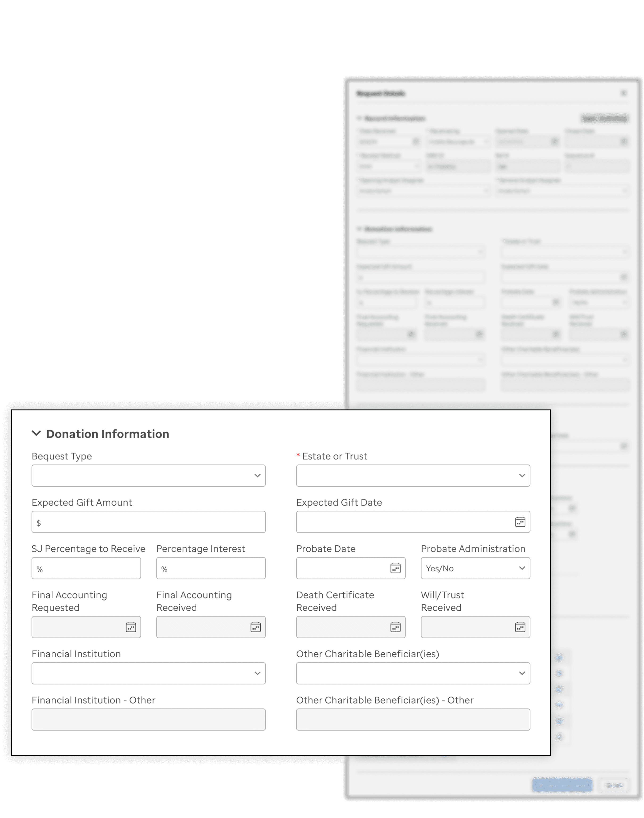This screenshot has width=644, height=818.
Task: Open the Estate or Trust dropdown
Action: click(x=413, y=476)
